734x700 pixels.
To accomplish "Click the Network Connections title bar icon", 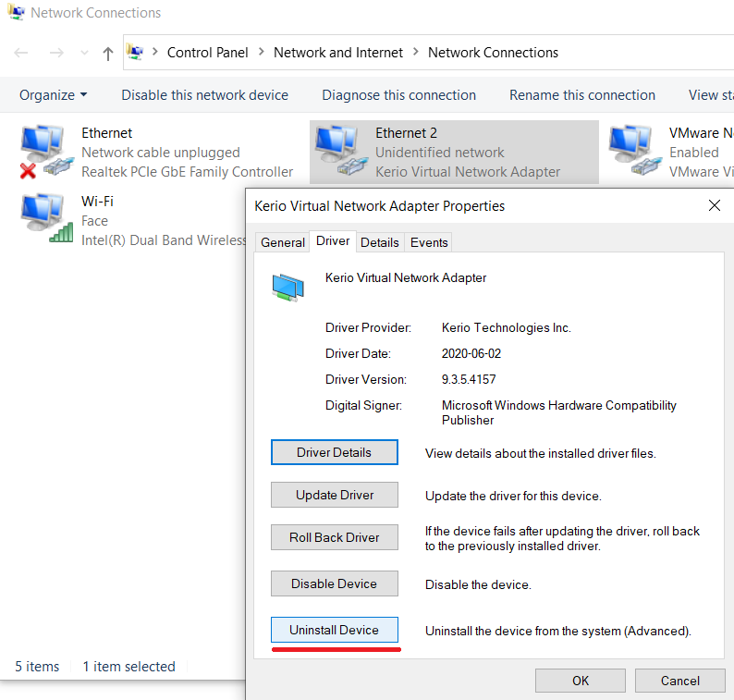I will tap(16, 12).
